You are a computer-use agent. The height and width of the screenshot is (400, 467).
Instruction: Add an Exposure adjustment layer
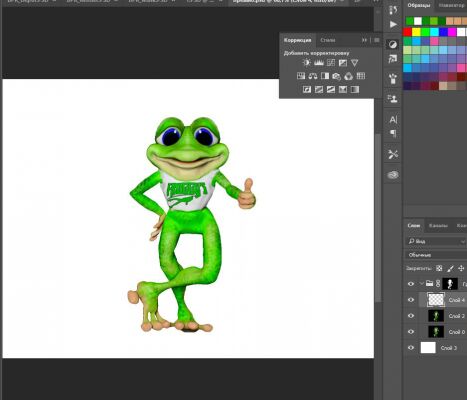pyautogui.click(x=343, y=63)
